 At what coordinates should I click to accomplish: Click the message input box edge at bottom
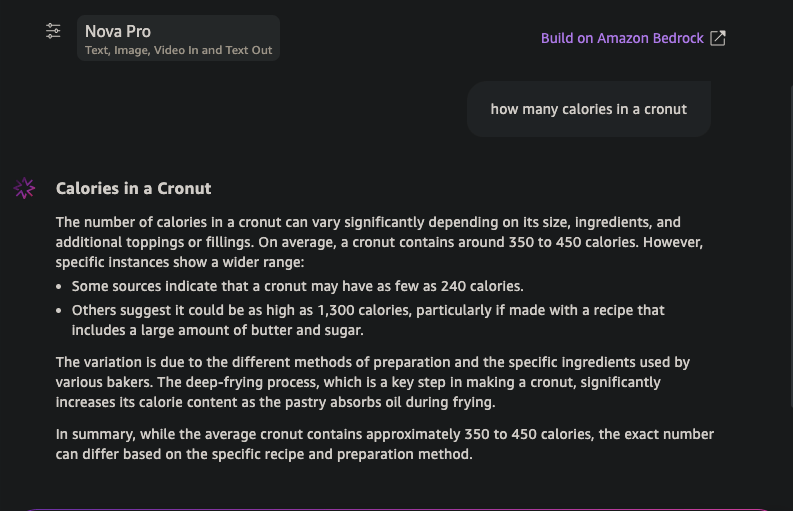click(x=396, y=508)
